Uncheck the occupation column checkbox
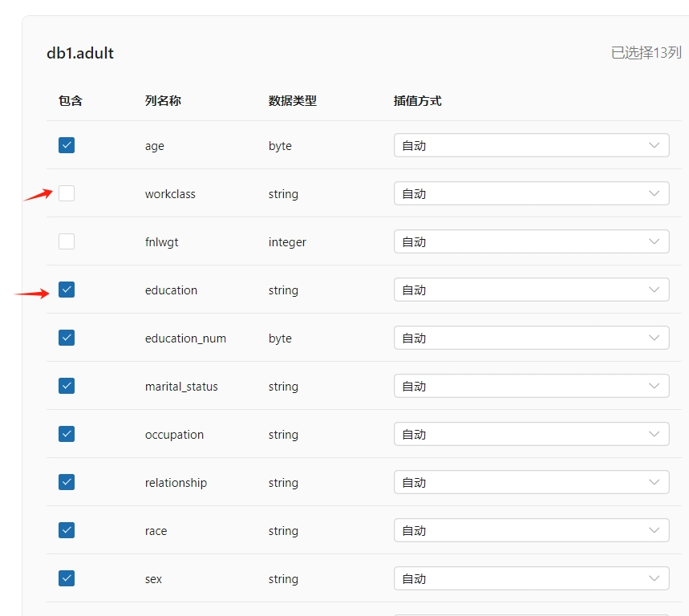This screenshot has height=616, width=689. click(67, 434)
